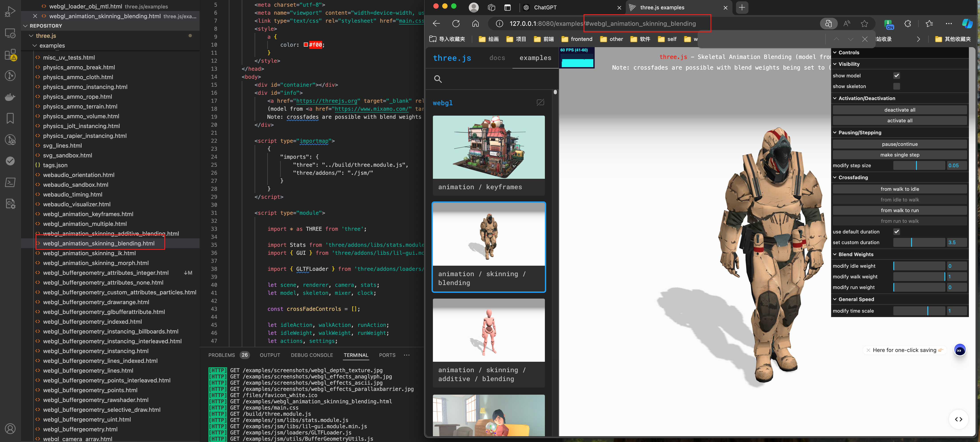980x442 pixels.
Task: Open Bookmarks view in activity bar
Action: point(10,119)
